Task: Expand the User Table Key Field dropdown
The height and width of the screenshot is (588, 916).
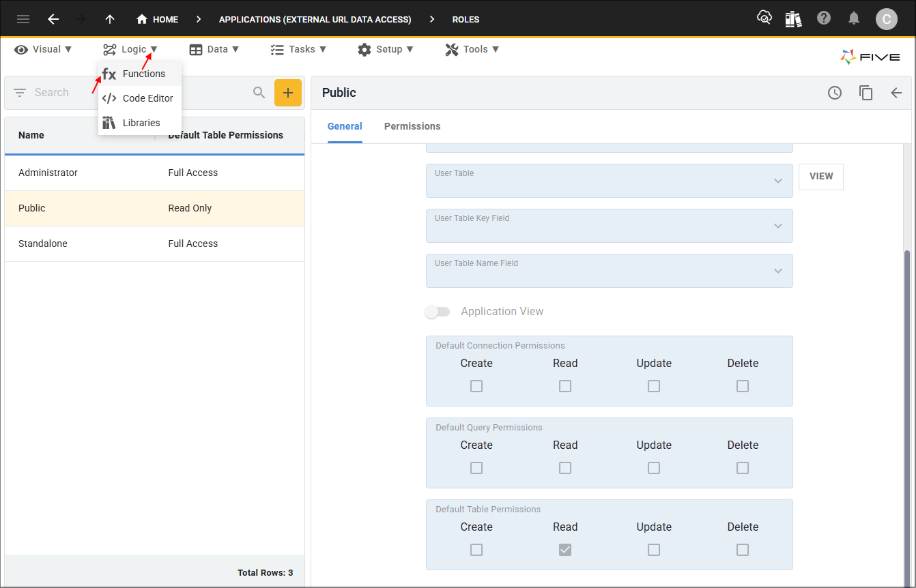Action: click(777, 226)
